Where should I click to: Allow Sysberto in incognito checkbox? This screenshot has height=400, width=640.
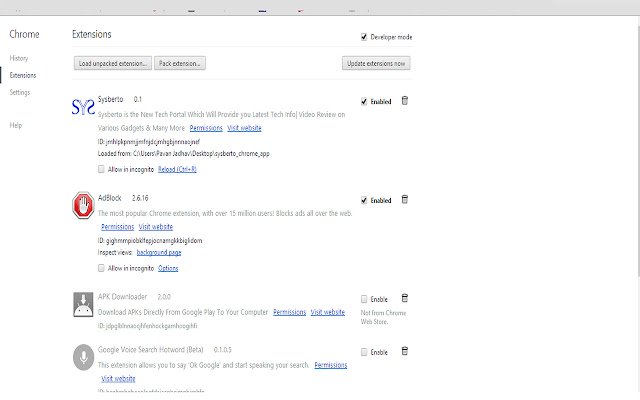101,169
